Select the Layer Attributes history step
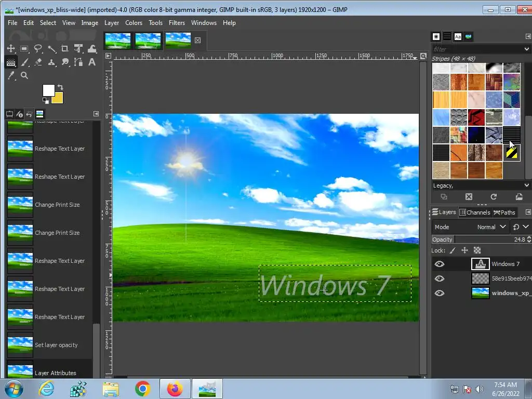Image resolution: width=532 pixels, height=399 pixels. coord(49,370)
